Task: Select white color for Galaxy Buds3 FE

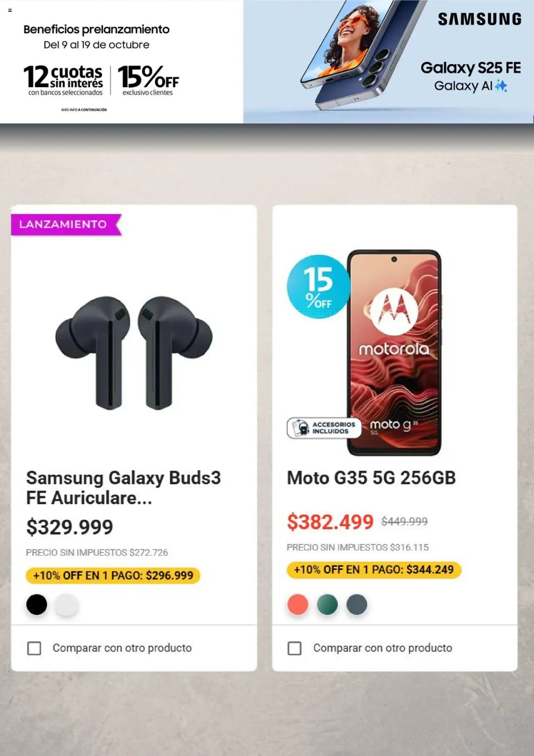Action: click(x=66, y=604)
